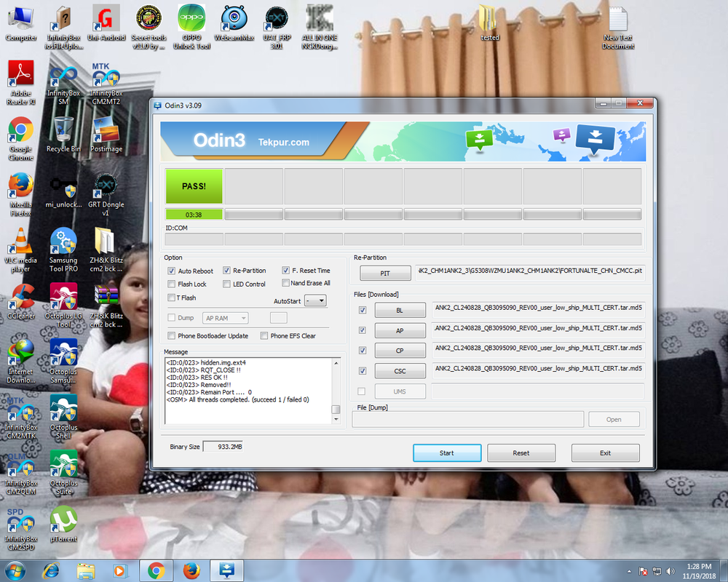Click the Reset button

pyautogui.click(x=521, y=453)
